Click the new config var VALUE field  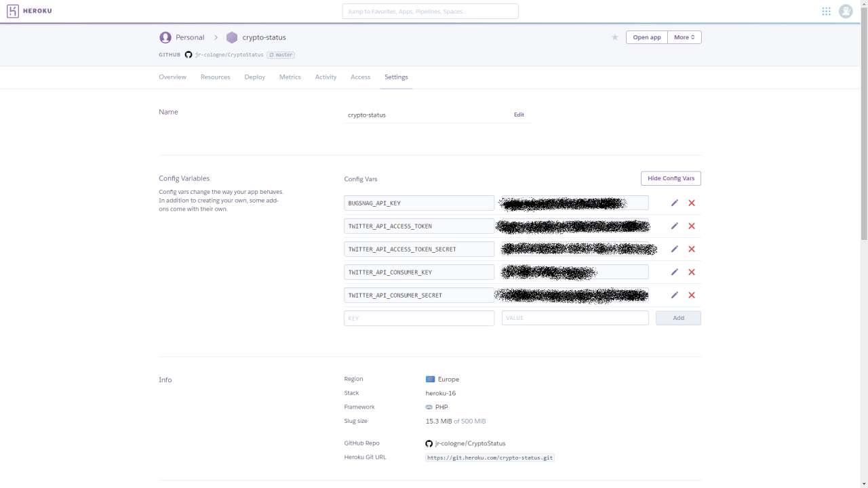pyautogui.click(x=575, y=318)
